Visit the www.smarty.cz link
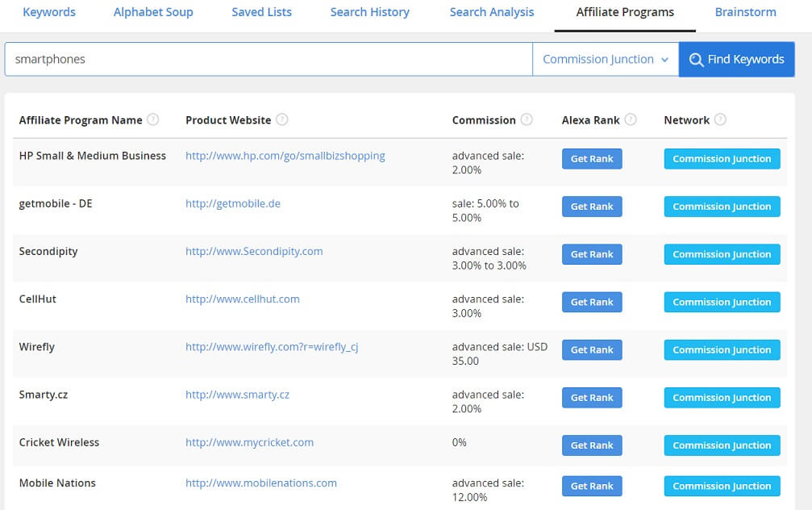The width and height of the screenshot is (812, 510). pos(237,395)
